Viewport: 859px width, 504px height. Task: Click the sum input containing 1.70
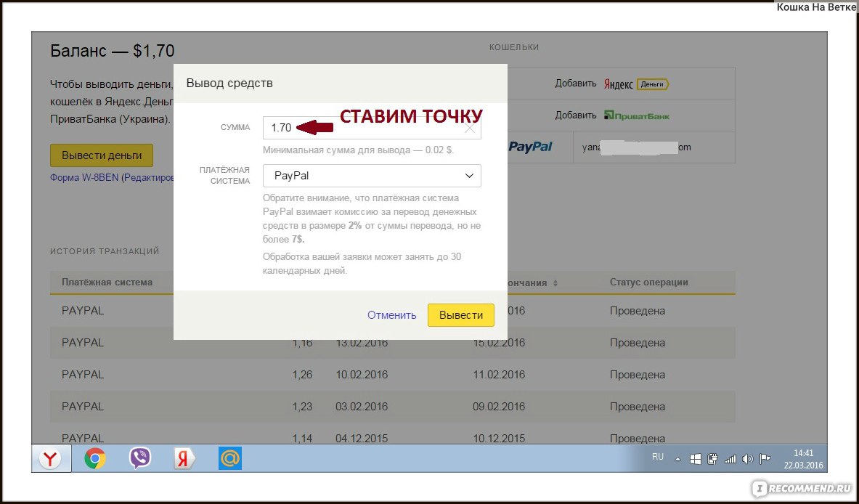click(x=372, y=128)
